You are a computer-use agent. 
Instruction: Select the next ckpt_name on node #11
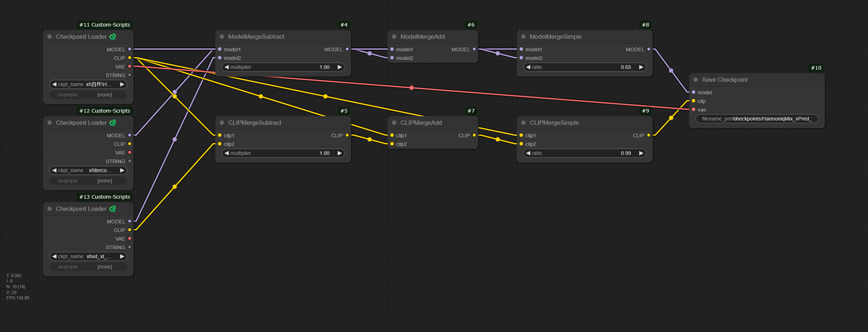(122, 84)
